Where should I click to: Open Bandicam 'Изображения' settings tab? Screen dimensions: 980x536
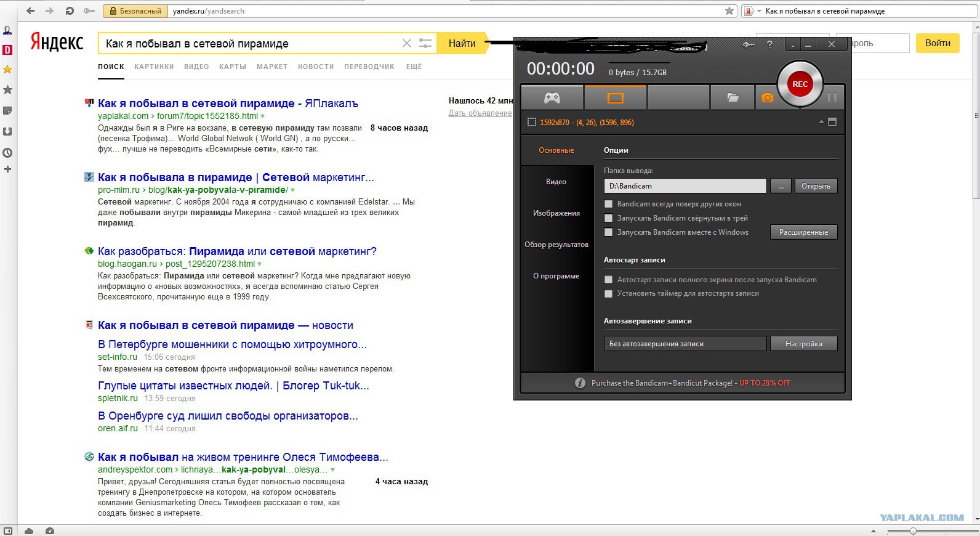(x=556, y=213)
